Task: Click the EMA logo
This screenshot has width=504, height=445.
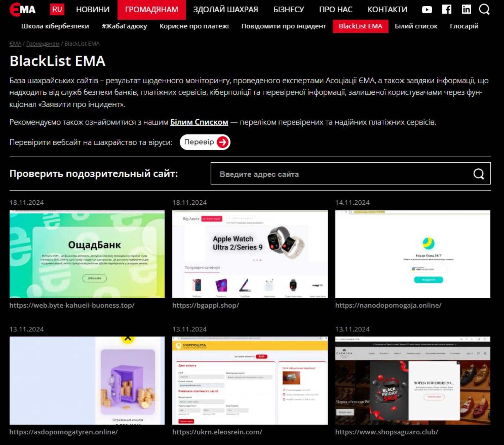Action: (x=23, y=10)
